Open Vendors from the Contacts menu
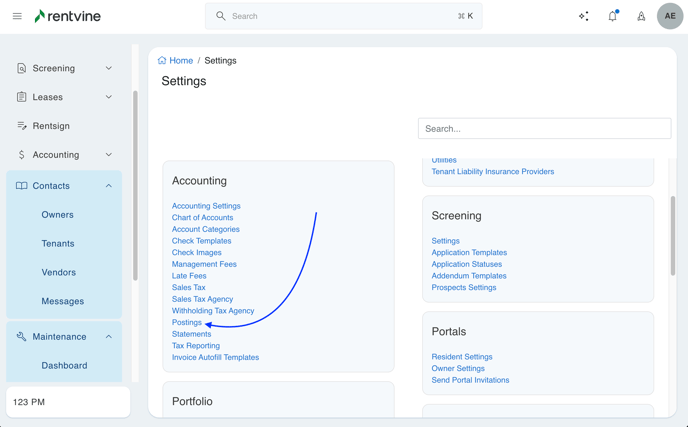Screen dimensions: 688x427 (x=58, y=272)
